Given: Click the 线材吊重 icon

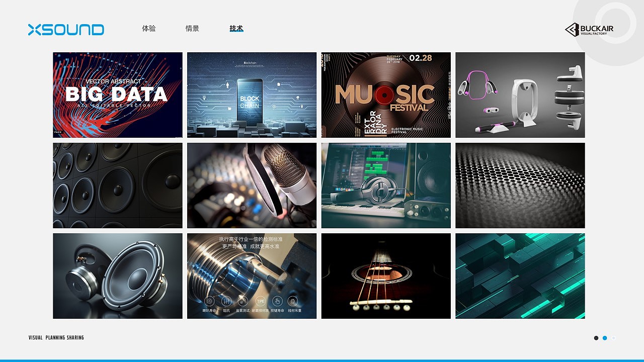Looking at the screenshot, I should pos(293,301).
